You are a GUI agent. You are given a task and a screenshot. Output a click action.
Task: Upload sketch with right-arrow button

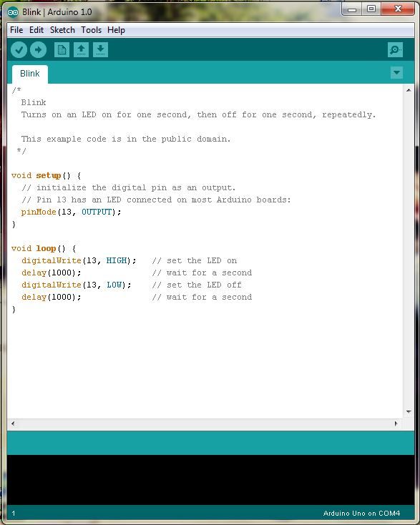point(38,50)
